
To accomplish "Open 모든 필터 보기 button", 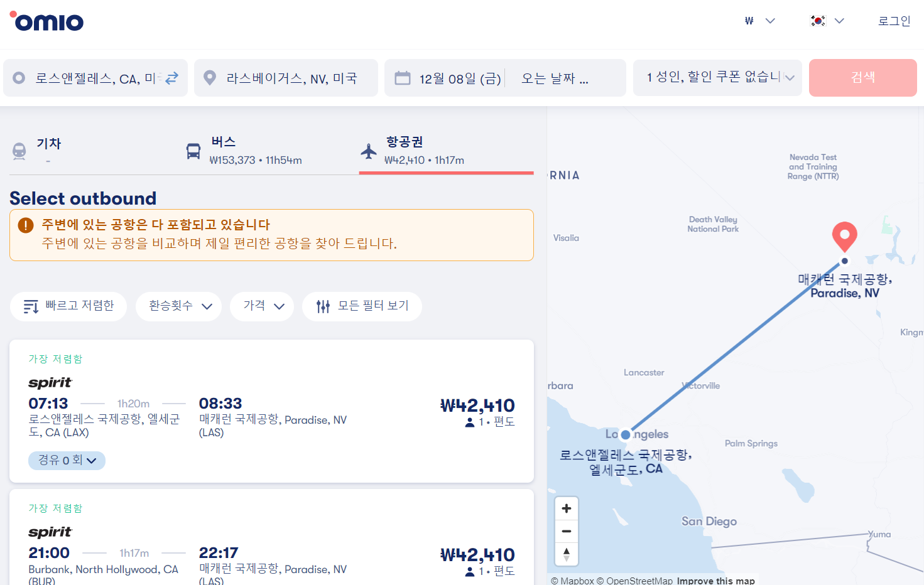I will (362, 306).
